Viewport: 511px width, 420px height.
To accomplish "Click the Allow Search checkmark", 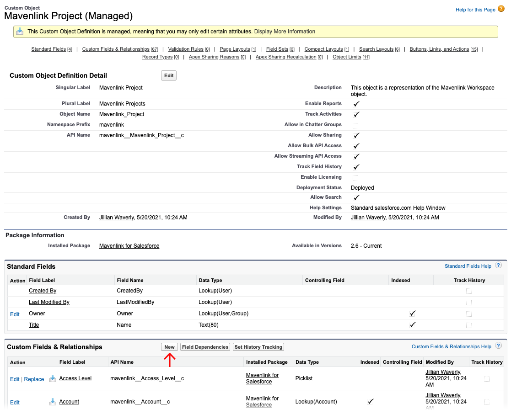I will tap(356, 197).
